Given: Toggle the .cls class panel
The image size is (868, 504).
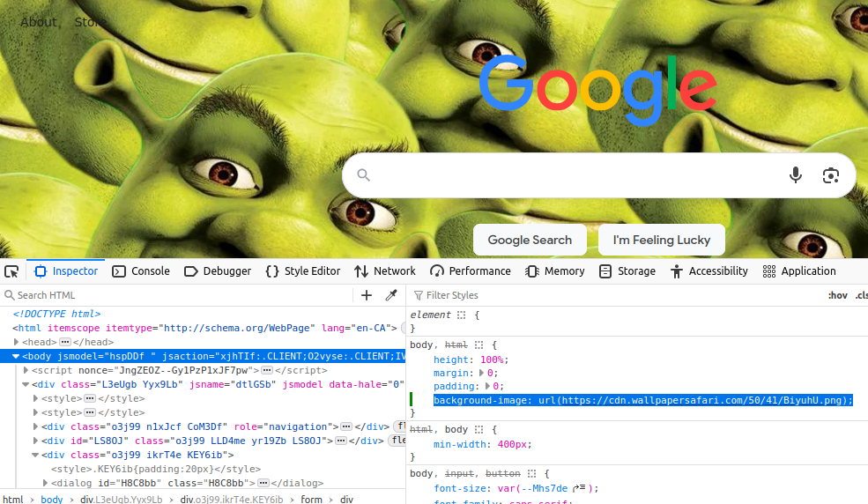Looking at the screenshot, I should 861,295.
